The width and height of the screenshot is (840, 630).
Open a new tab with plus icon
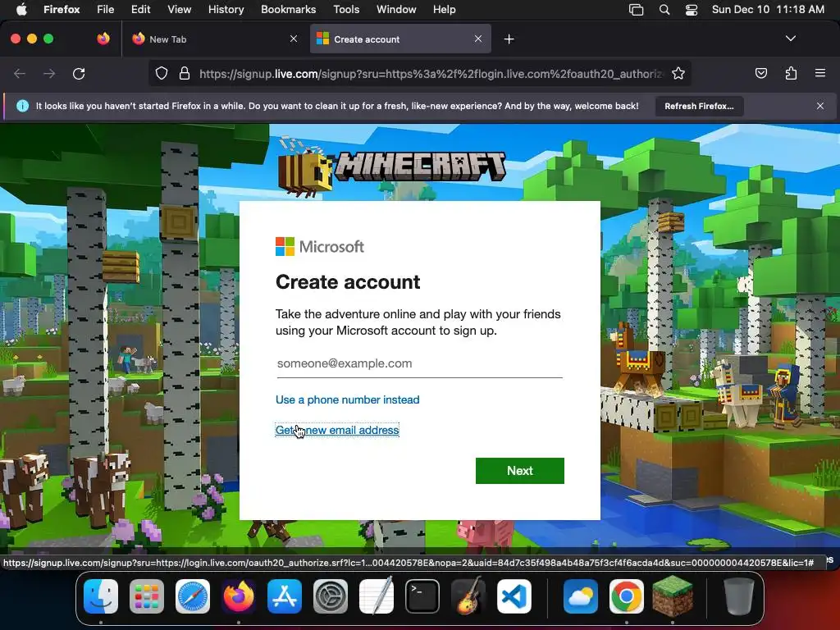click(x=509, y=39)
